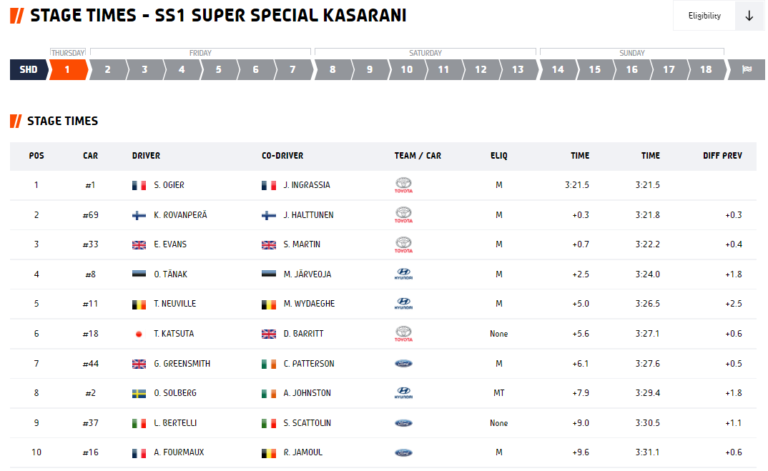This screenshot has width=768, height=471.
Task: Switch to stage 8 tab
Action: point(333,70)
